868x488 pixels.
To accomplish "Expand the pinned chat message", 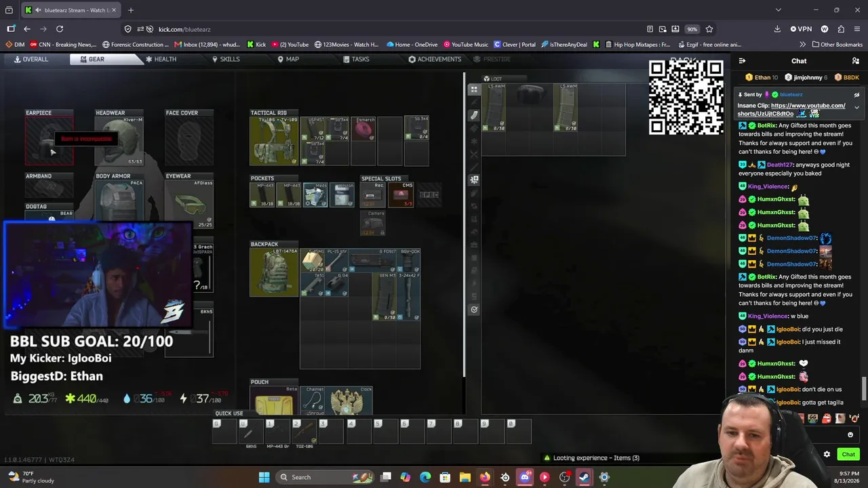I will click(856, 108).
